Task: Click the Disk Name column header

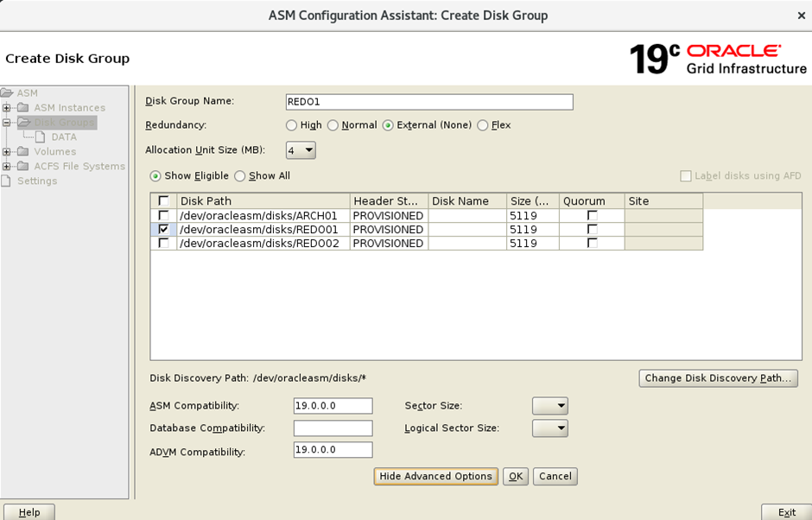Action: [467, 201]
